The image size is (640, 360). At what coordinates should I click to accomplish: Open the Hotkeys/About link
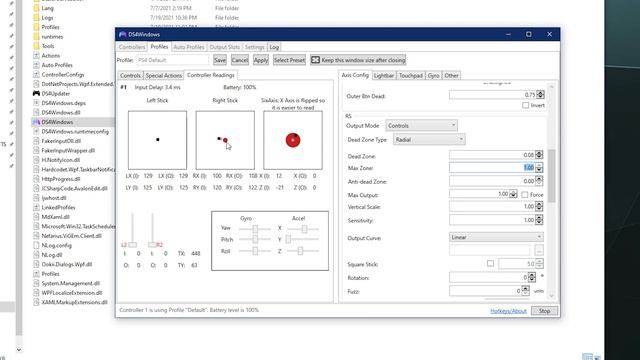[x=508, y=311]
